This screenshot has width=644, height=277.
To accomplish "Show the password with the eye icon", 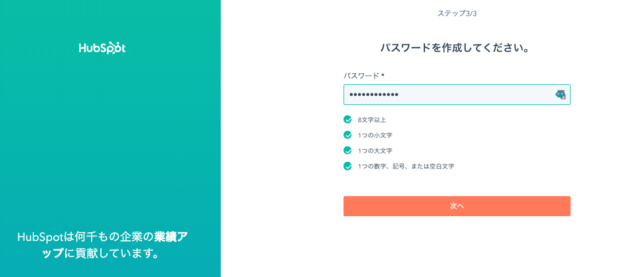I will click(x=560, y=95).
